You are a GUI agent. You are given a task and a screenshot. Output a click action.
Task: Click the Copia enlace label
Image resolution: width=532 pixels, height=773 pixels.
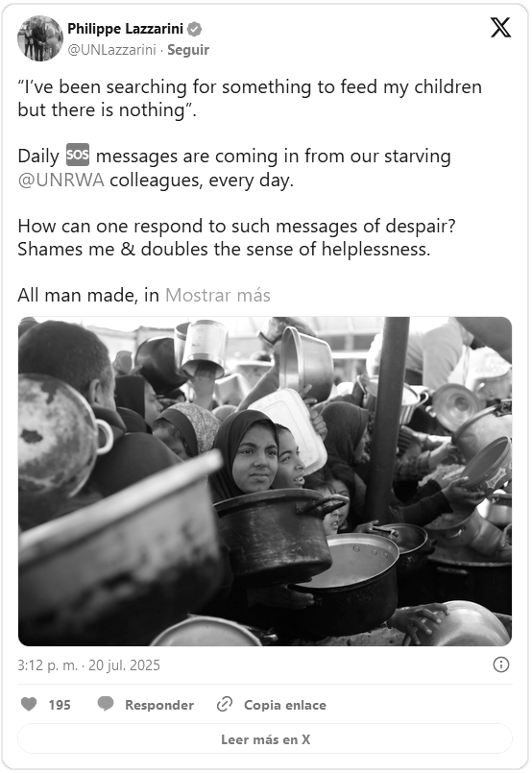point(285,705)
